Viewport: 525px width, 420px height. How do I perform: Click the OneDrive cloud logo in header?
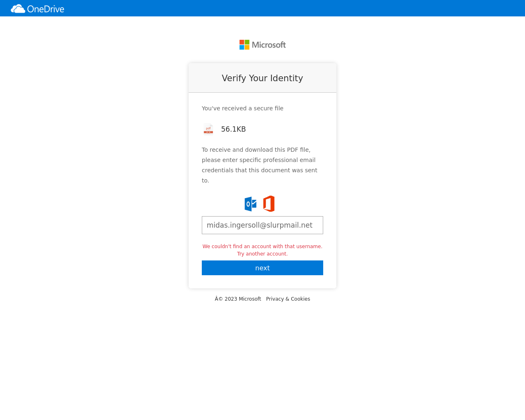pos(18,9)
